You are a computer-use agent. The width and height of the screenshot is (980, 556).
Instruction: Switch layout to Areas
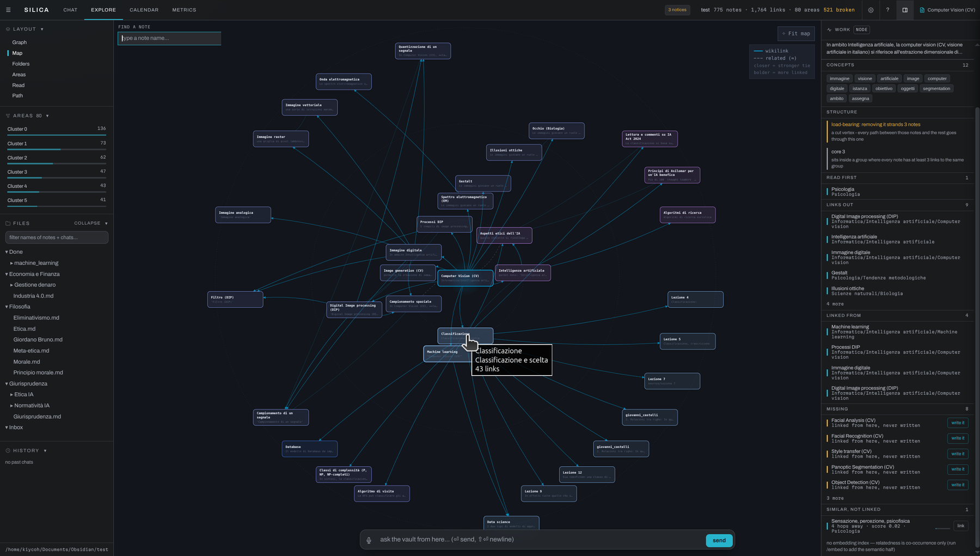19,75
